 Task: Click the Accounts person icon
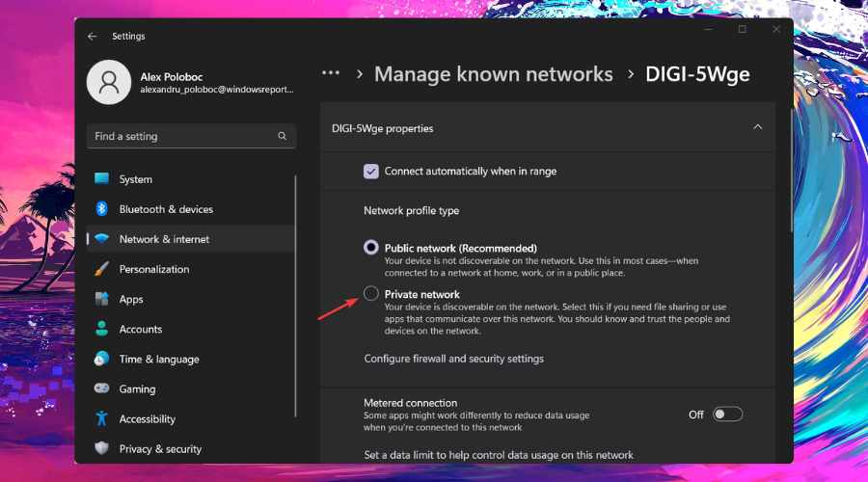tap(101, 329)
